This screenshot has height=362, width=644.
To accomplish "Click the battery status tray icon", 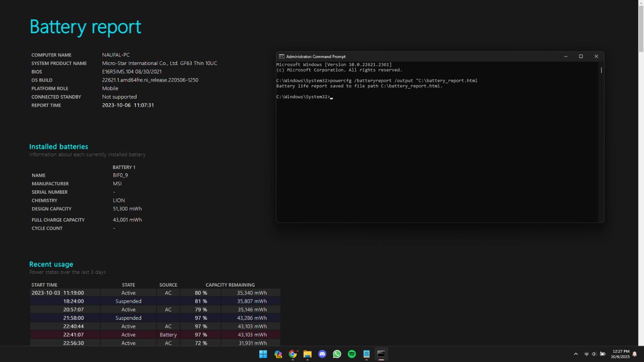I will click(603, 354).
